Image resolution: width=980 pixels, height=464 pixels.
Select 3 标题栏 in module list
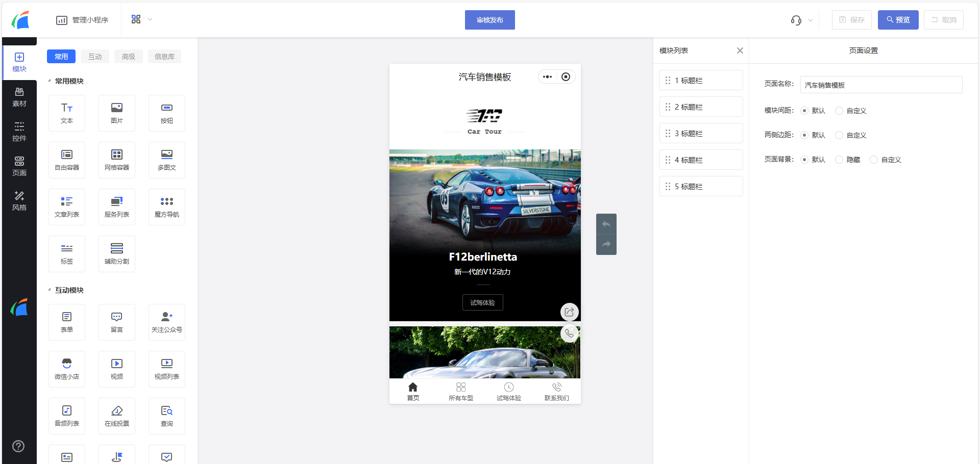[x=701, y=133]
